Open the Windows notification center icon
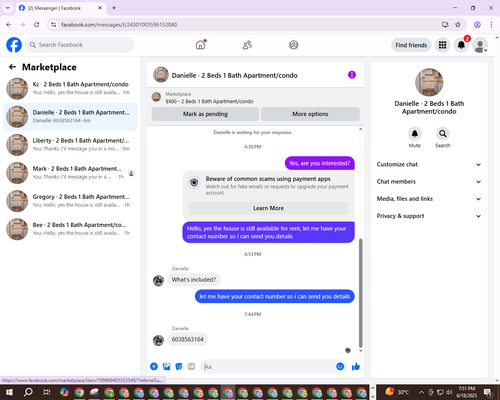This screenshot has height=400, width=500. coord(489,392)
